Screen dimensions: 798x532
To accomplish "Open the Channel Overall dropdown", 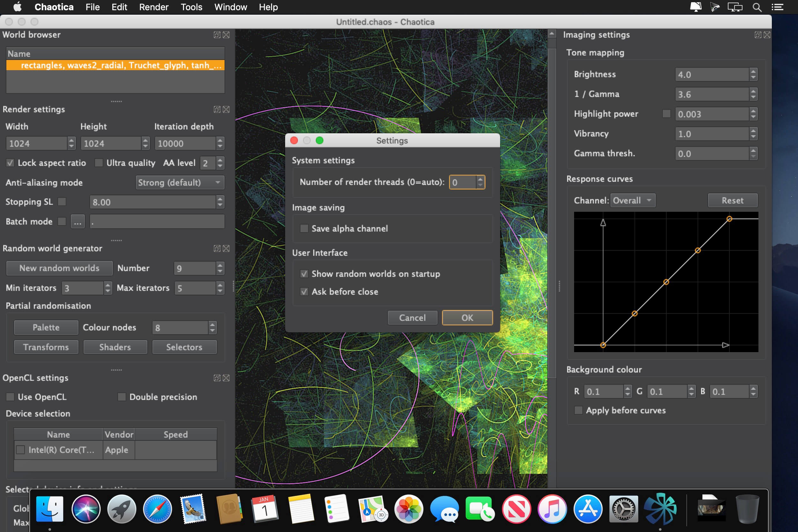I will click(x=633, y=201).
